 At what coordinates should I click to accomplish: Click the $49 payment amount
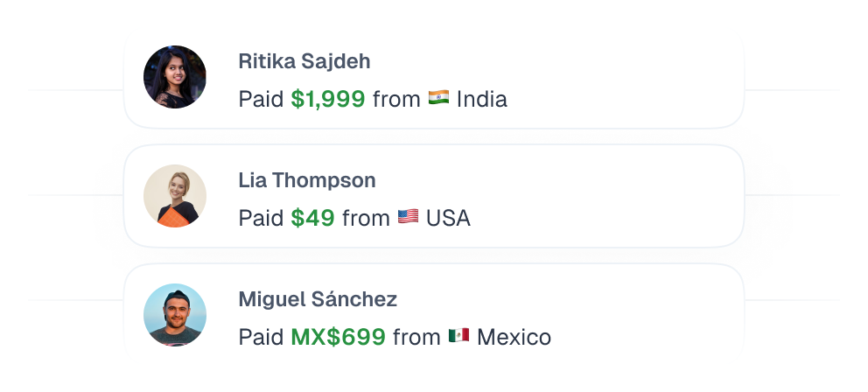pyautogui.click(x=312, y=219)
